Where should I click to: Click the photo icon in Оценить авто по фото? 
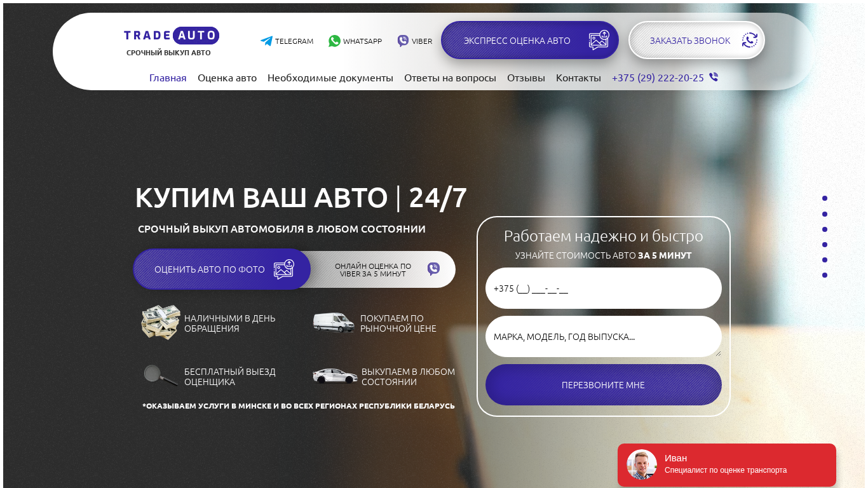(x=283, y=269)
